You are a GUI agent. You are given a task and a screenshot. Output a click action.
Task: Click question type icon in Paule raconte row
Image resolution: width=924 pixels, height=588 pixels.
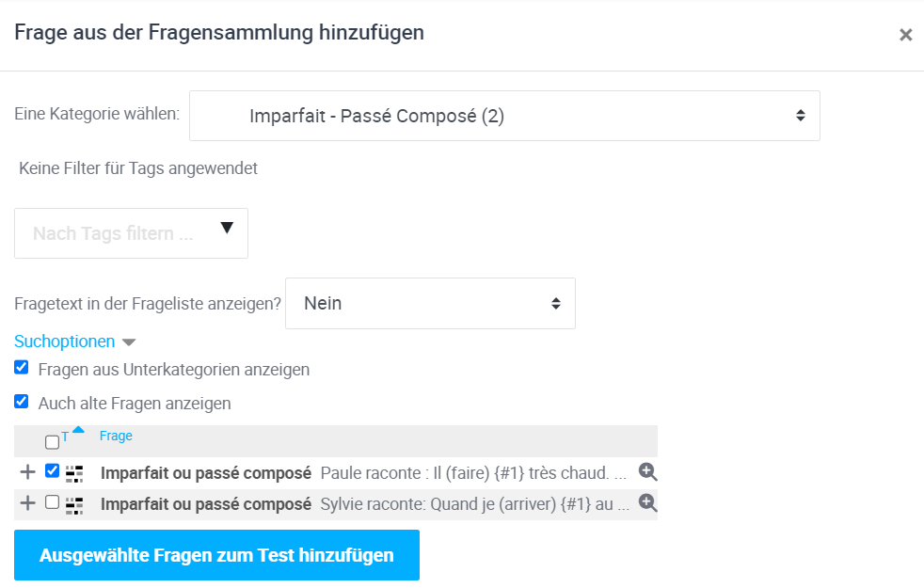click(x=74, y=473)
